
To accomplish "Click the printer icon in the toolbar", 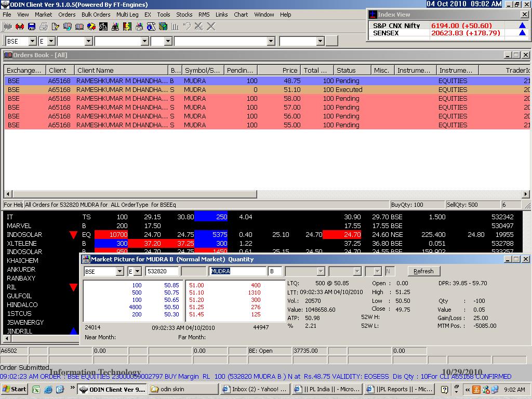I will (x=44, y=26).
